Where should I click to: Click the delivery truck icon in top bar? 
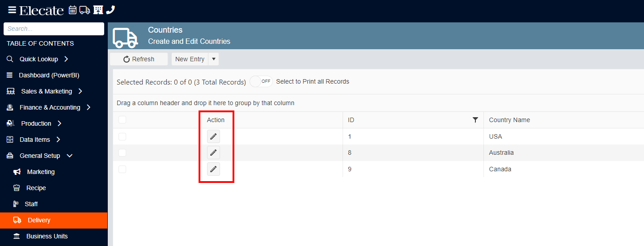click(85, 10)
